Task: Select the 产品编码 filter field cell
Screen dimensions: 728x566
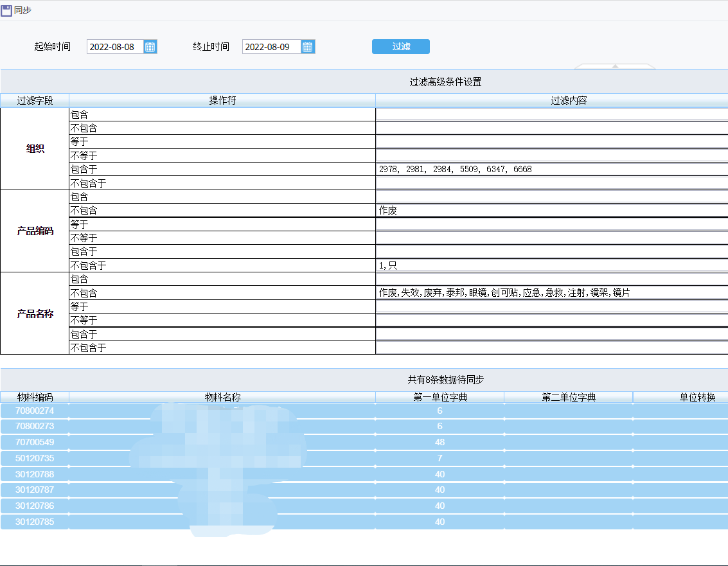Action: 35,231
